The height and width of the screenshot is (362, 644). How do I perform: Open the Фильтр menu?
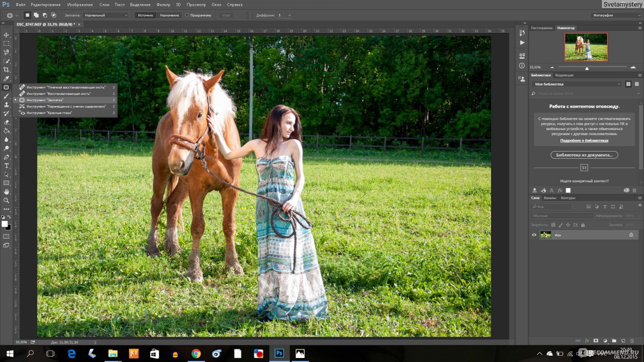[163, 4]
